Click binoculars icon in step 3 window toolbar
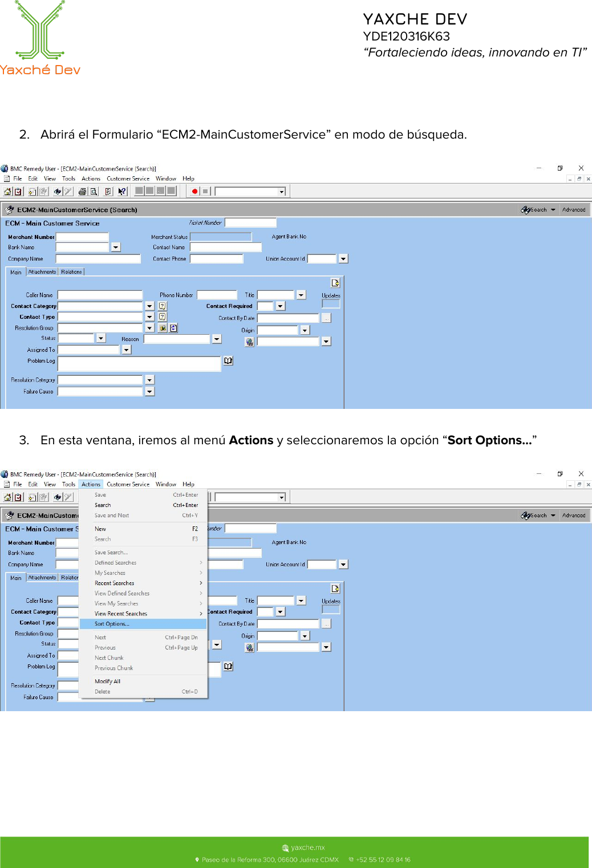592x868 pixels. pyautogui.click(x=58, y=497)
